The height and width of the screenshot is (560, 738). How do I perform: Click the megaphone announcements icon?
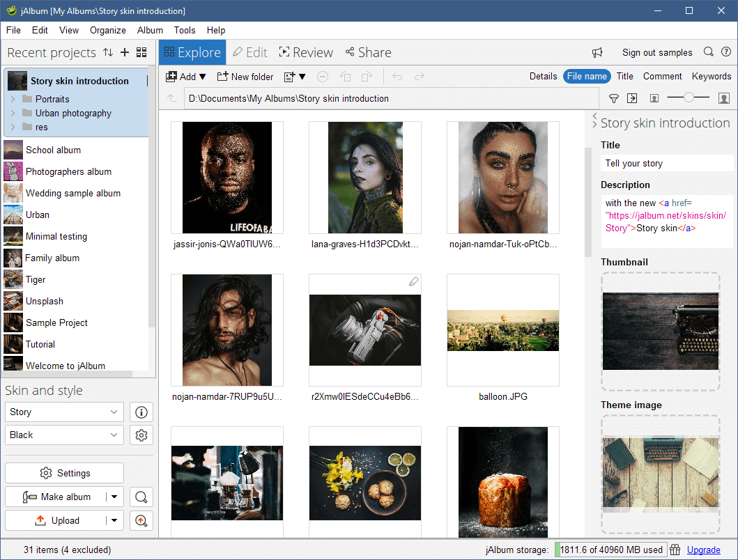[x=597, y=52]
